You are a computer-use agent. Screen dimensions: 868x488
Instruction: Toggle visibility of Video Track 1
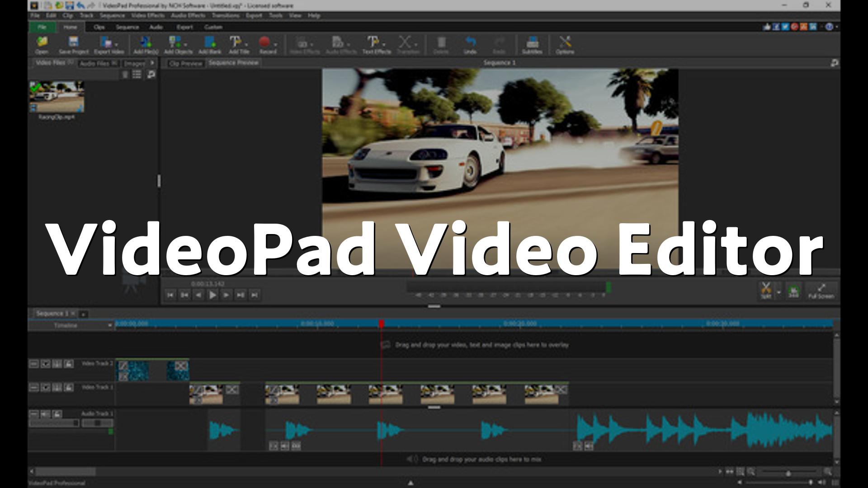46,388
